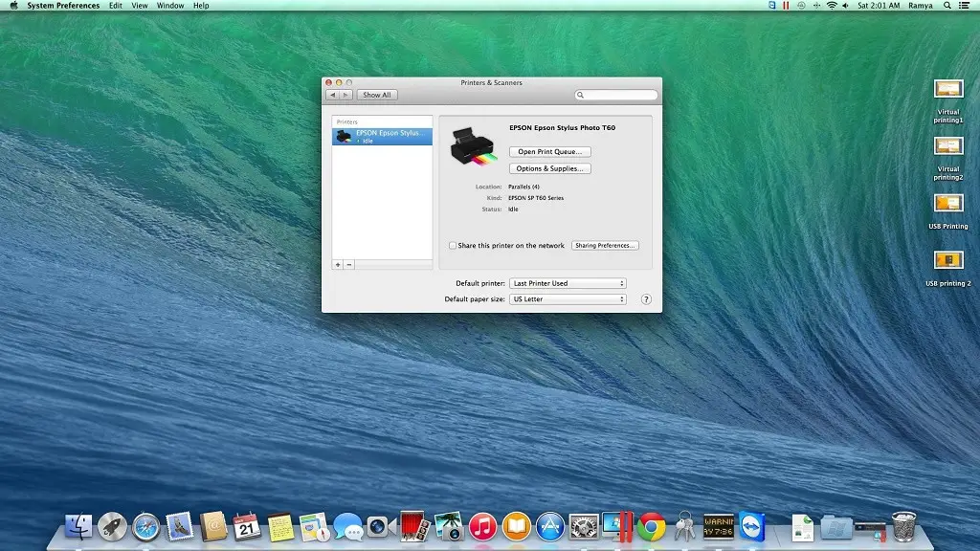Launch Safari from the dock
980x551 pixels.
[x=145, y=526]
